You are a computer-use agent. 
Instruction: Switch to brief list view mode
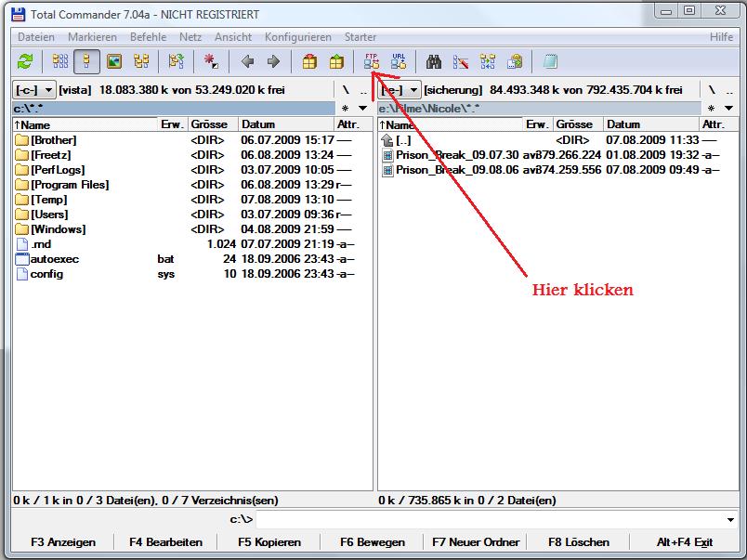[x=60, y=61]
